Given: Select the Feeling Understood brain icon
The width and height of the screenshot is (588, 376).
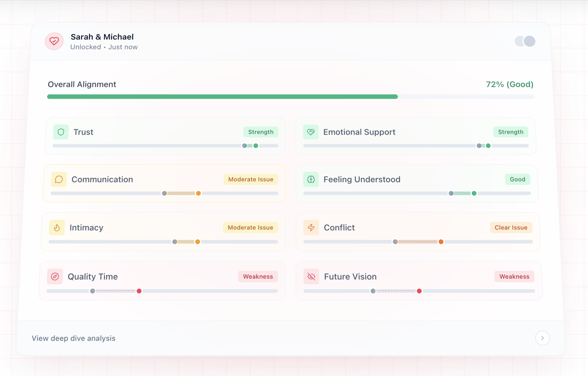Looking at the screenshot, I should tap(311, 179).
